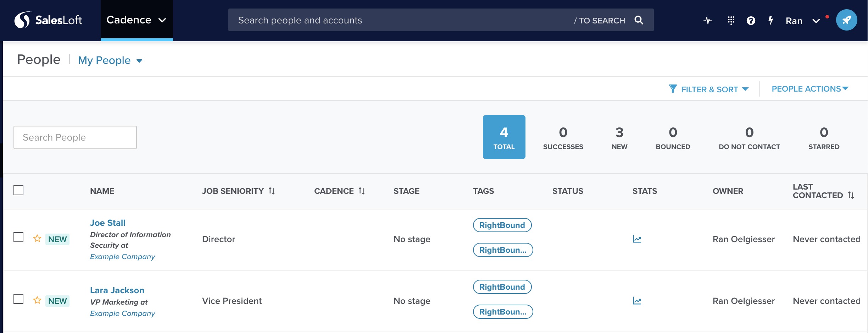Click Joe Stall's first RightBound tag
The height and width of the screenshot is (333, 868).
[x=502, y=225]
